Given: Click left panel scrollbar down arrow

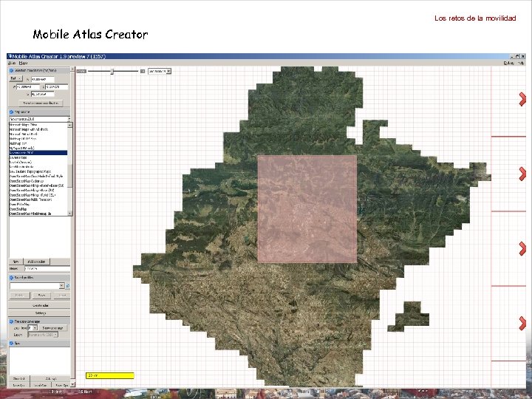Looking at the screenshot, I should (x=72, y=384).
